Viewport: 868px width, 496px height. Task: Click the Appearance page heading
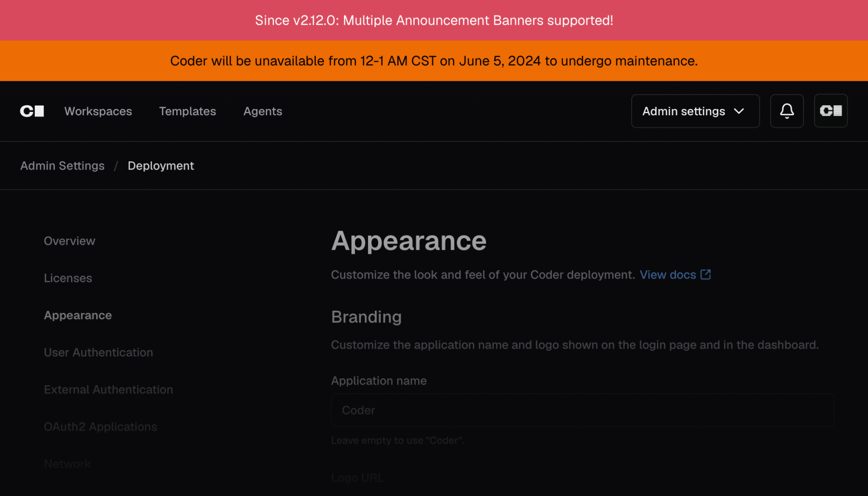click(x=409, y=241)
